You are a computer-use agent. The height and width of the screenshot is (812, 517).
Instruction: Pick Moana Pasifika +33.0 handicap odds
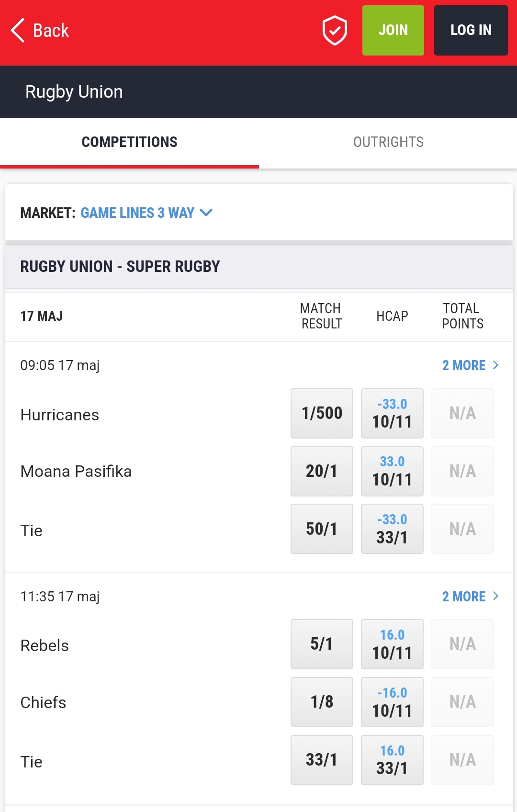(392, 471)
